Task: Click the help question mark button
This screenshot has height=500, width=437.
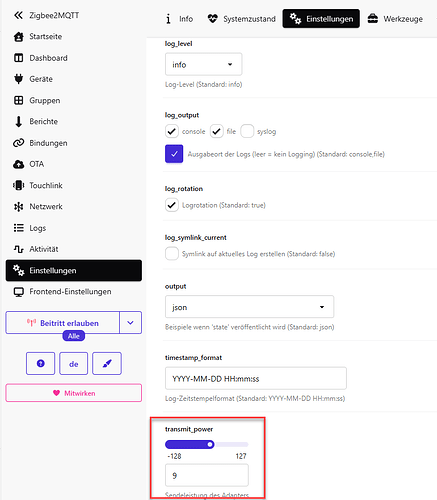Action: point(41,363)
